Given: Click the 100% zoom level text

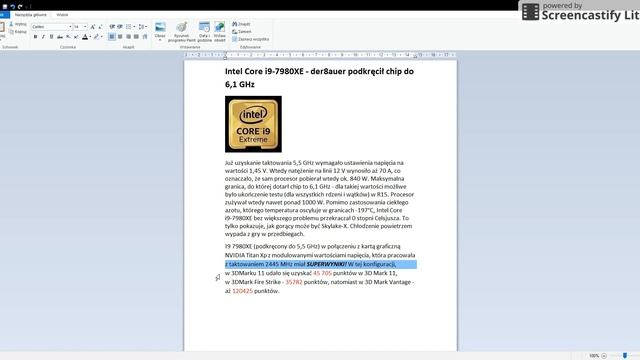Looking at the screenshot, I should (594, 356).
